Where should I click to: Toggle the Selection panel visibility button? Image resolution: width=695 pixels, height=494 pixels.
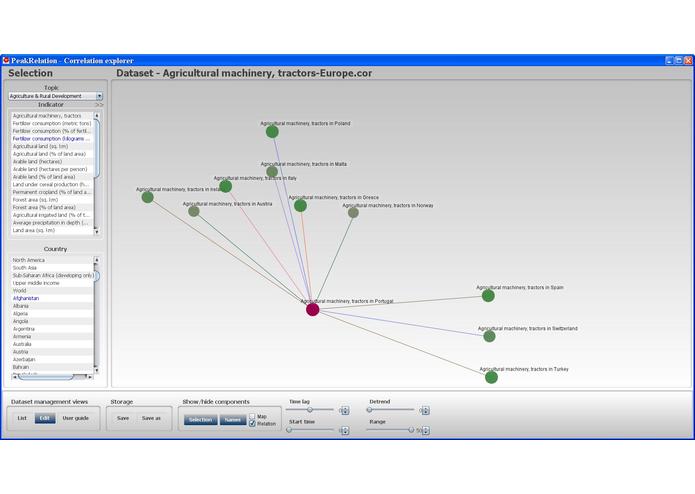click(x=200, y=420)
